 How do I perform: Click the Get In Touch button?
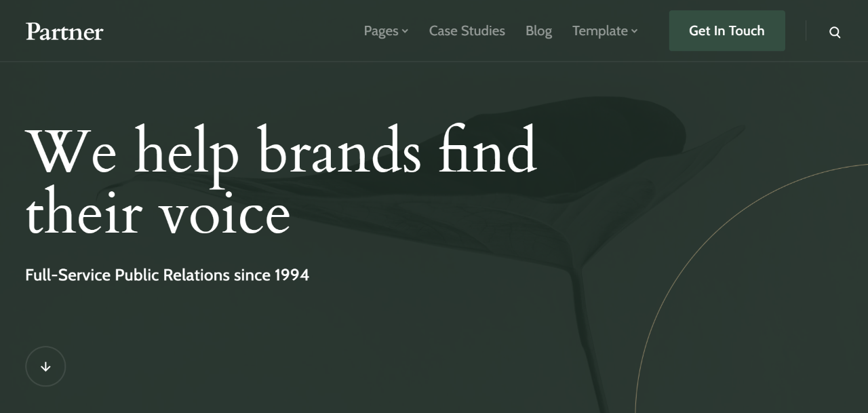coord(726,31)
